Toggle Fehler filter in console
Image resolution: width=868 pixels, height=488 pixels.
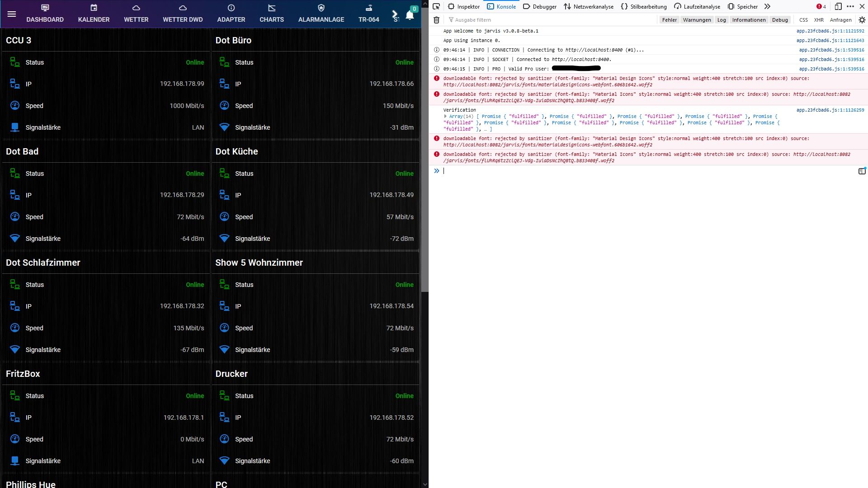(x=669, y=20)
